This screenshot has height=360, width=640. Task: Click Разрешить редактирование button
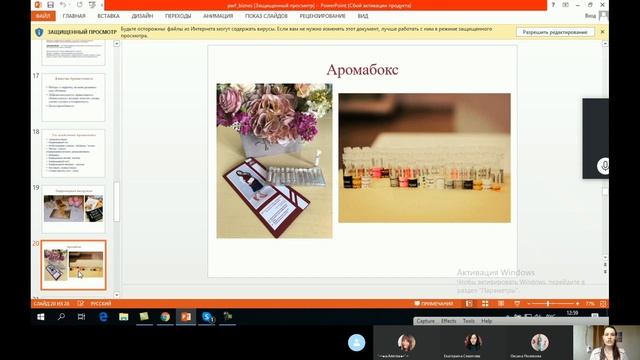[x=555, y=32]
